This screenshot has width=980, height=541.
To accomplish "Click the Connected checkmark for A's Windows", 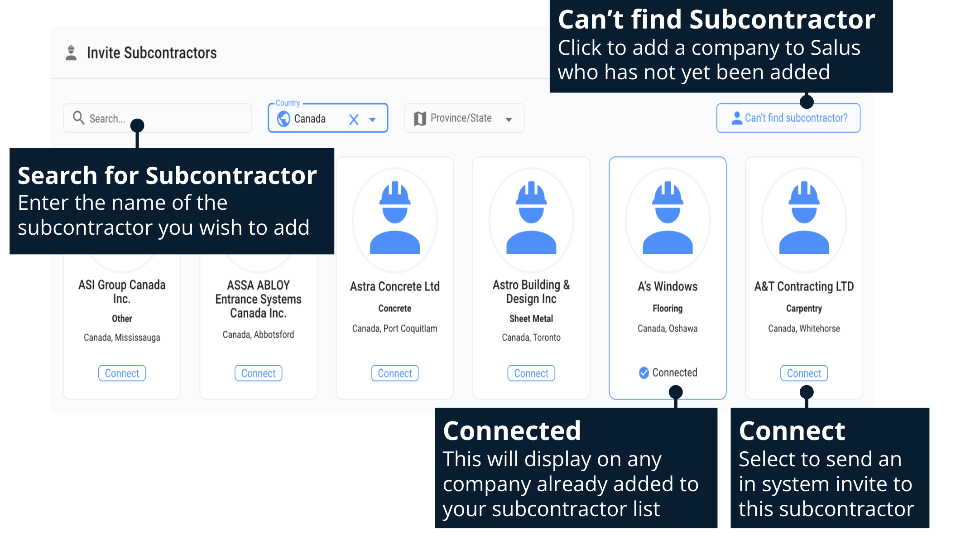I will (x=644, y=373).
